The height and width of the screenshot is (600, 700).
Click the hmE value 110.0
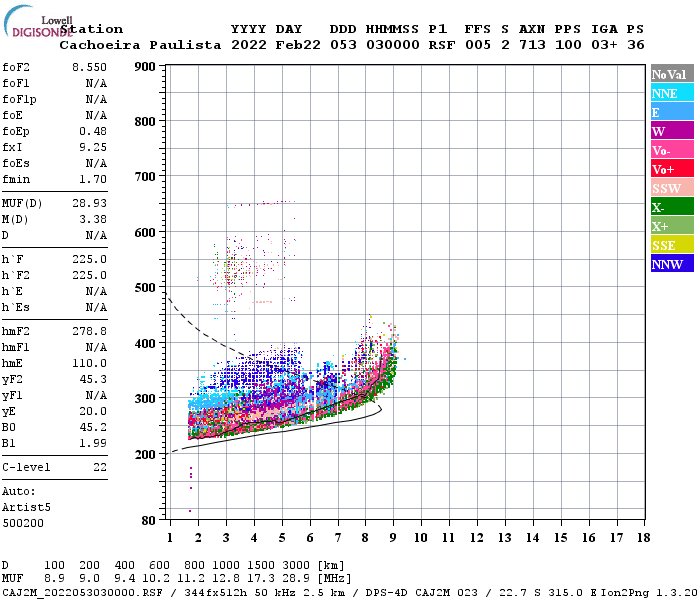(x=89, y=363)
